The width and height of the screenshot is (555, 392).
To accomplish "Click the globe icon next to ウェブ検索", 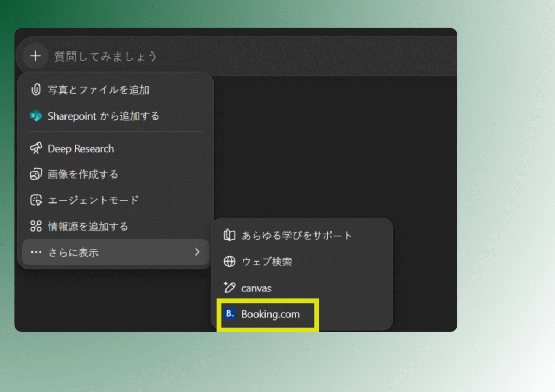I will click(229, 262).
